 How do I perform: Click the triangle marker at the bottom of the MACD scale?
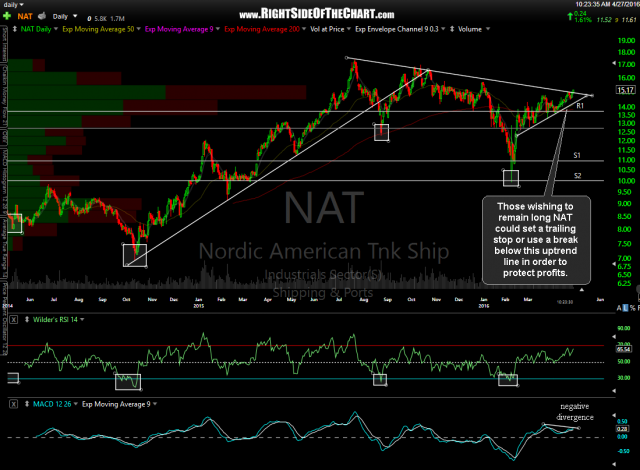pyautogui.click(x=614, y=464)
